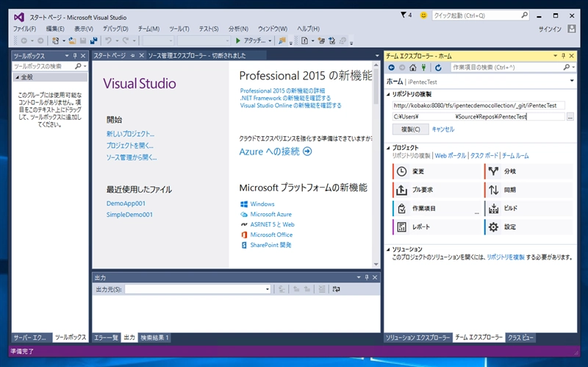588x367 pixels.
Task: Click the Manage Connections plug icon
Action: click(x=424, y=68)
